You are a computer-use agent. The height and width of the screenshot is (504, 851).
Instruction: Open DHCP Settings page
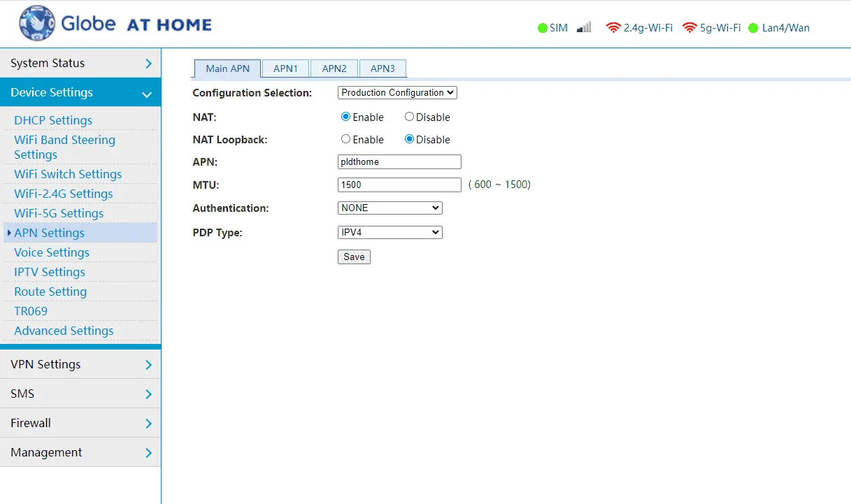point(53,120)
